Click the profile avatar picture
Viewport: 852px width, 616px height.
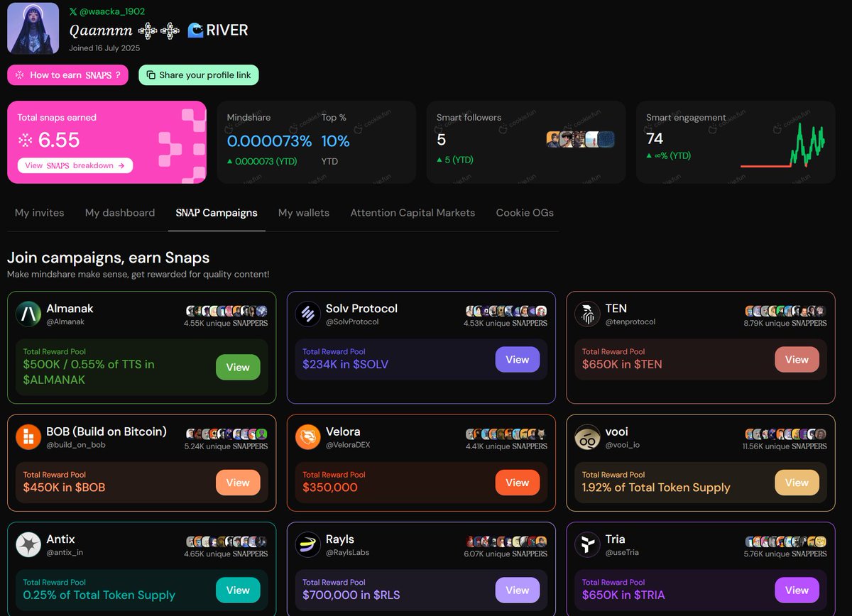point(33,28)
